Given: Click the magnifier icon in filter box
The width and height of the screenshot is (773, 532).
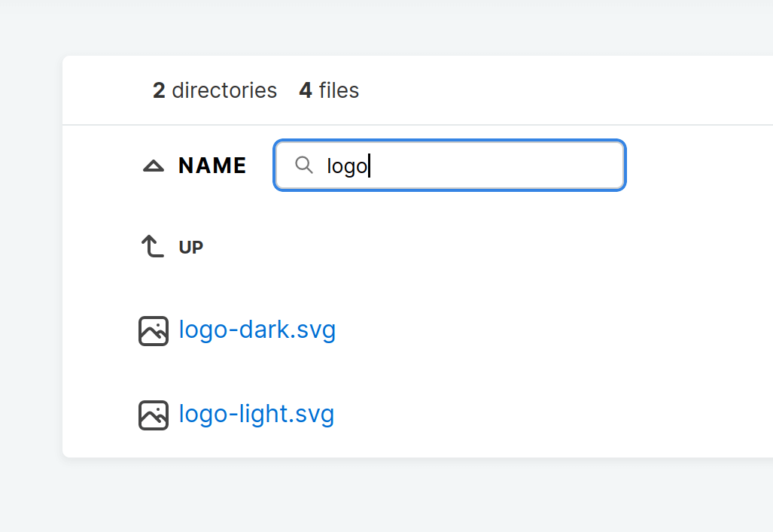Looking at the screenshot, I should 304,165.
